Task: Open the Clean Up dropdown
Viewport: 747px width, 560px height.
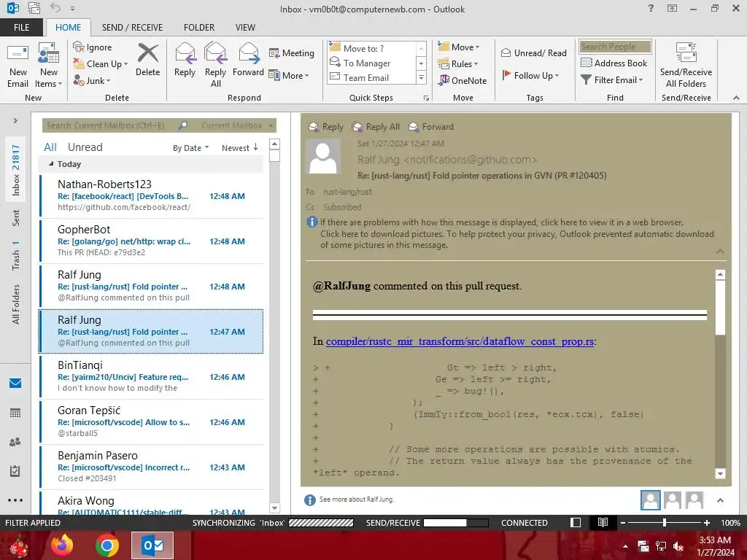Action: (101, 64)
